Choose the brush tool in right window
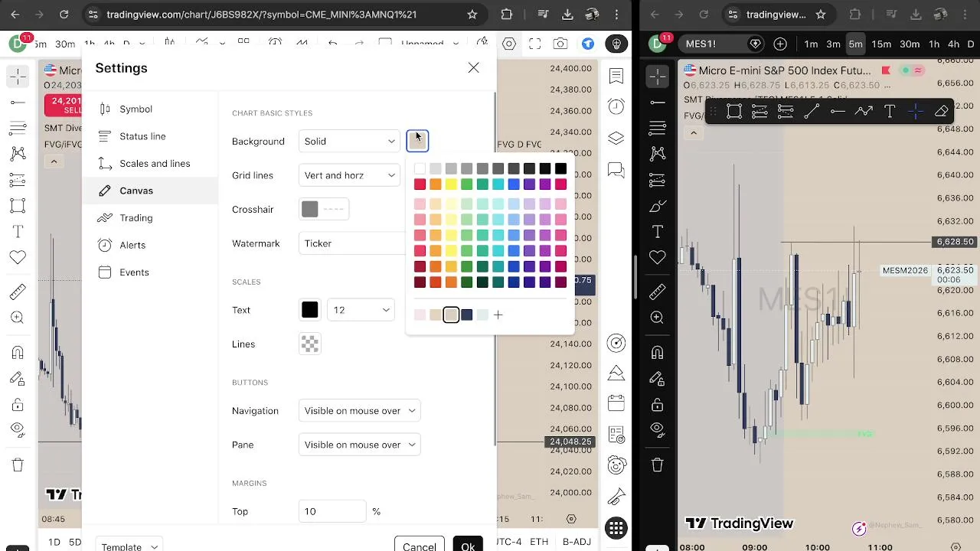The height and width of the screenshot is (551, 980). 657,207
